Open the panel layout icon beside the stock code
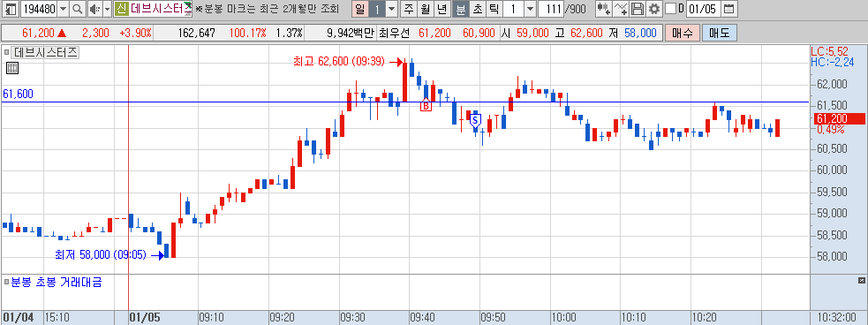 pyautogui.click(x=11, y=9)
